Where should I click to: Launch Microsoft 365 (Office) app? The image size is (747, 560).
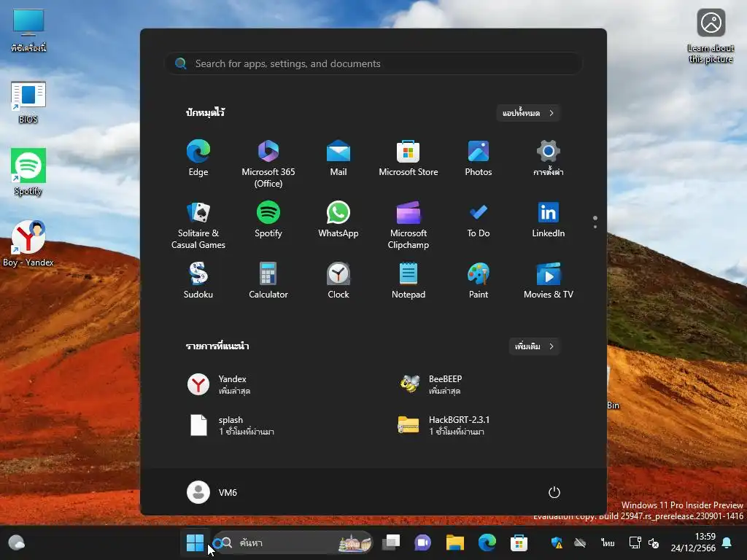[268, 164]
